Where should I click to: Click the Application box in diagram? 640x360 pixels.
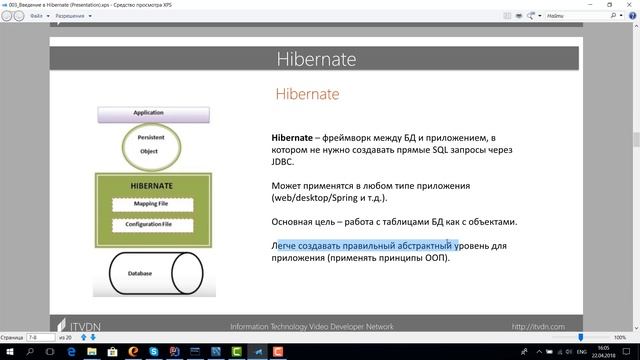(153, 115)
